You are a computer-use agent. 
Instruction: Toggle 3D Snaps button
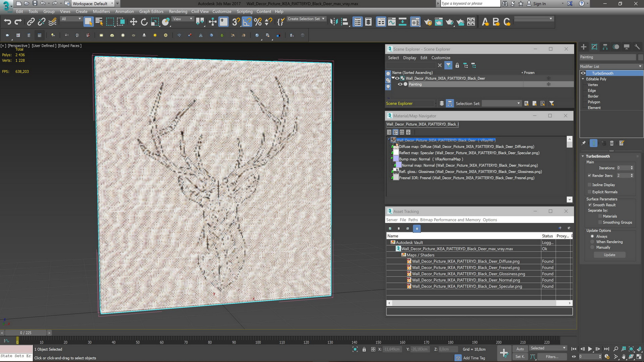pos(236,22)
